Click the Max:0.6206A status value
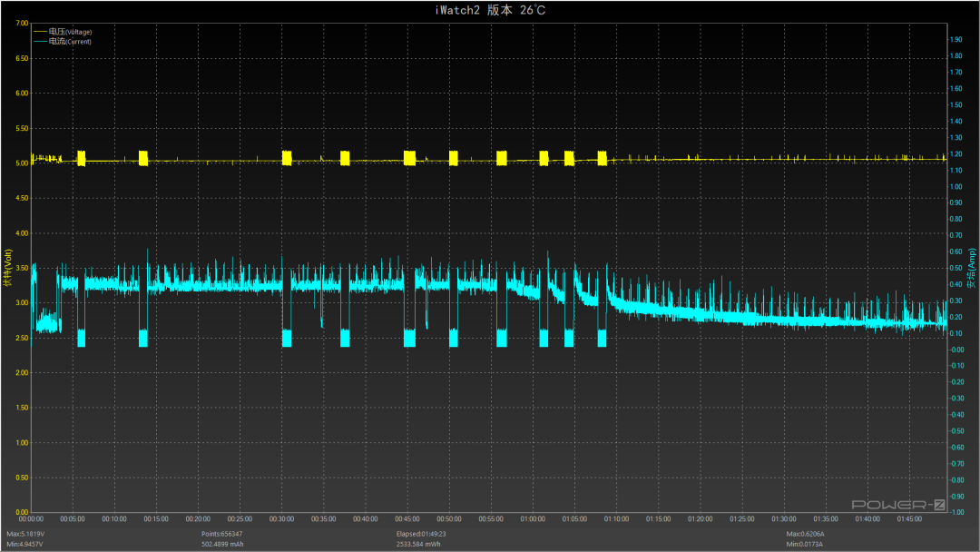The width and height of the screenshot is (980, 552). point(805,534)
